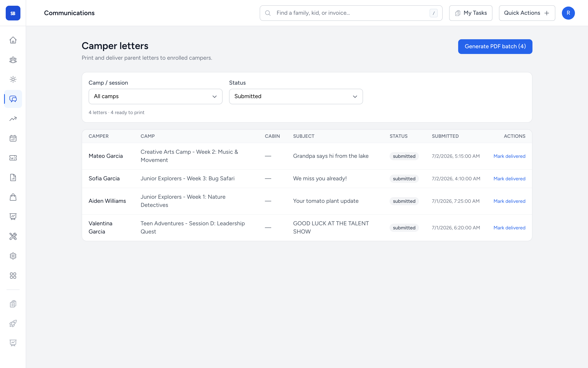Click the search magnifier icon

pos(268,13)
